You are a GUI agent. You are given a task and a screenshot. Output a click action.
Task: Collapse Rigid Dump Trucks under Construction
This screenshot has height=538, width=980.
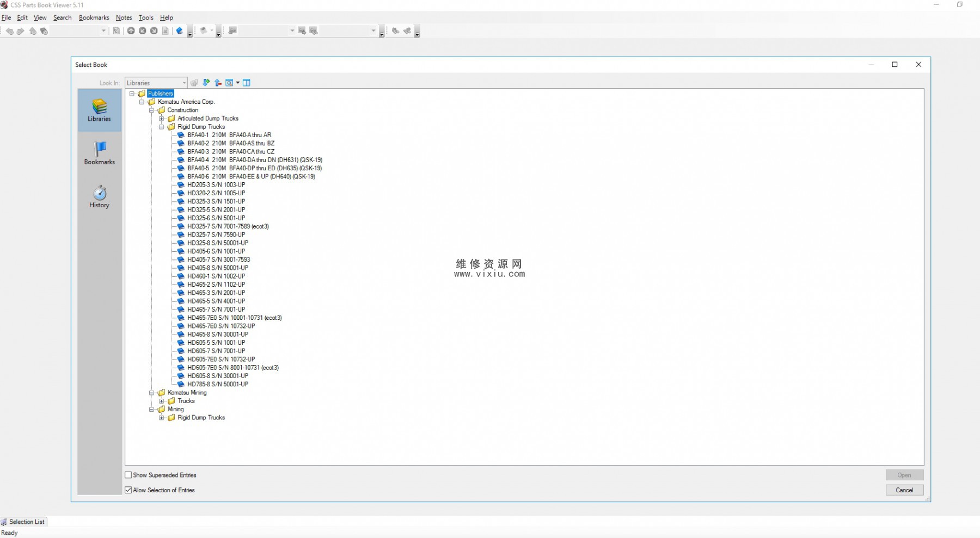point(162,127)
